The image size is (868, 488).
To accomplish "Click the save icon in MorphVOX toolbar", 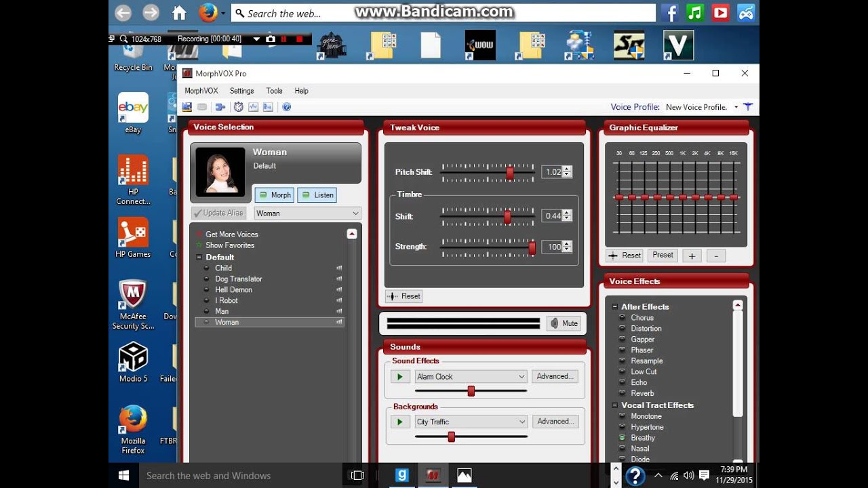I will tap(187, 107).
